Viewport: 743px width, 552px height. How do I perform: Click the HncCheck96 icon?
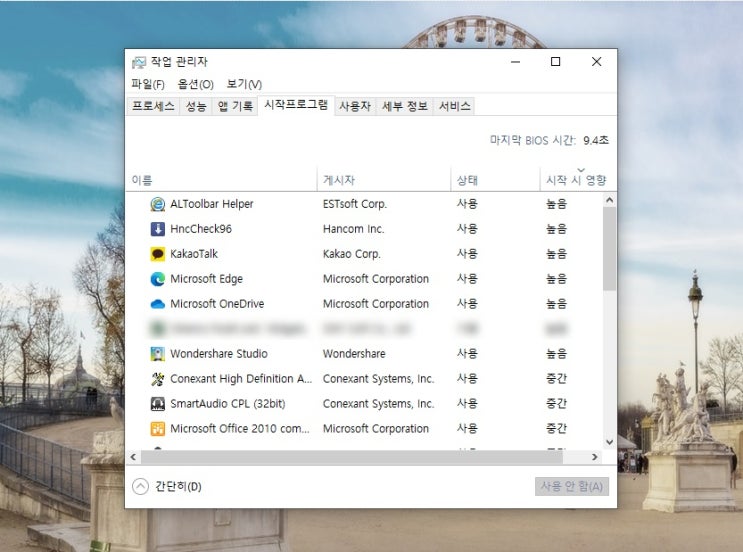(x=157, y=229)
